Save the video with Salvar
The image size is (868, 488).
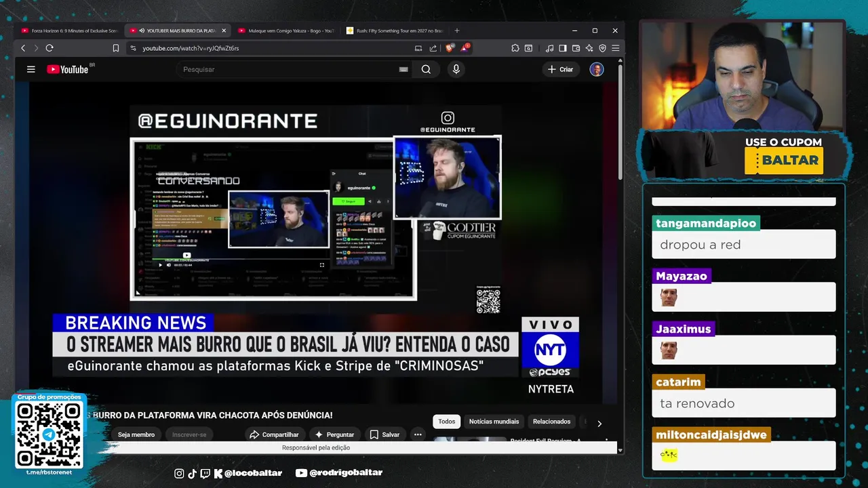[384, 434]
